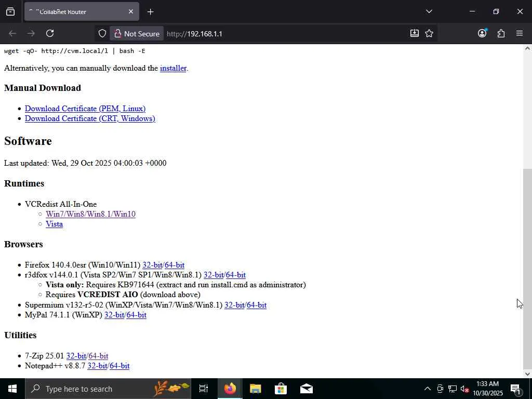Click the Meet Now tray icon
The width and height of the screenshot is (532, 399).
click(440, 389)
